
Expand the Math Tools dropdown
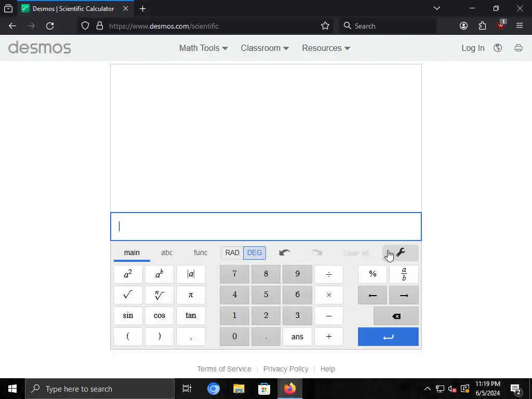[x=204, y=48]
